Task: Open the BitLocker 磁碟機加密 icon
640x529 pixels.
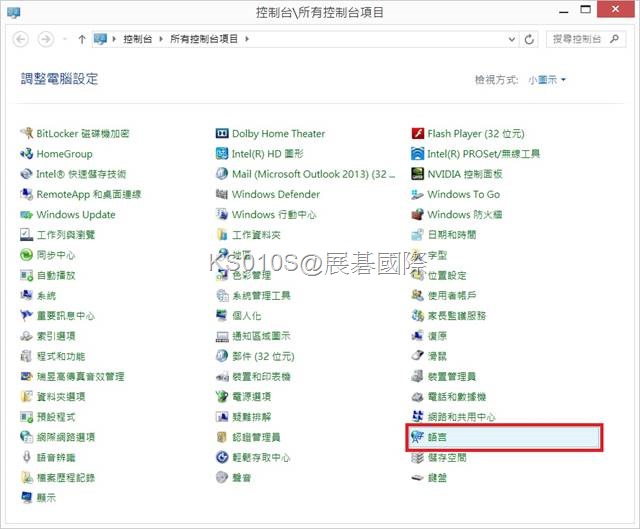Action: 27,133
